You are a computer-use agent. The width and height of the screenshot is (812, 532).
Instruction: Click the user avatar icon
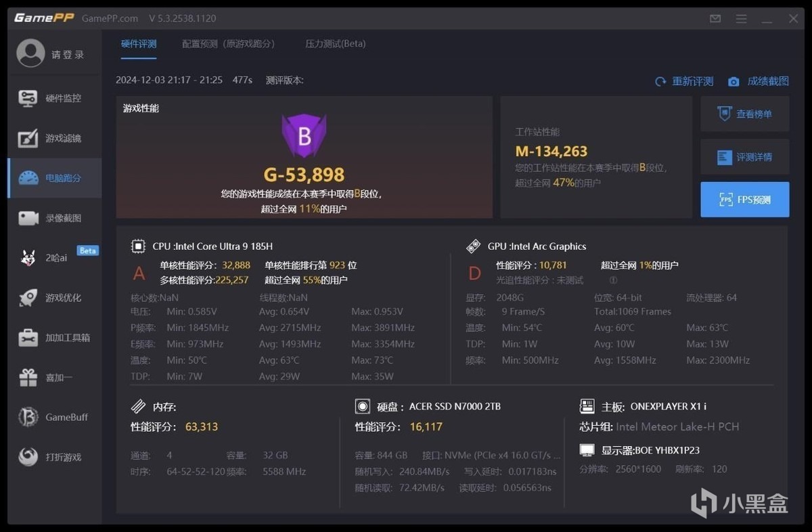pyautogui.click(x=30, y=53)
